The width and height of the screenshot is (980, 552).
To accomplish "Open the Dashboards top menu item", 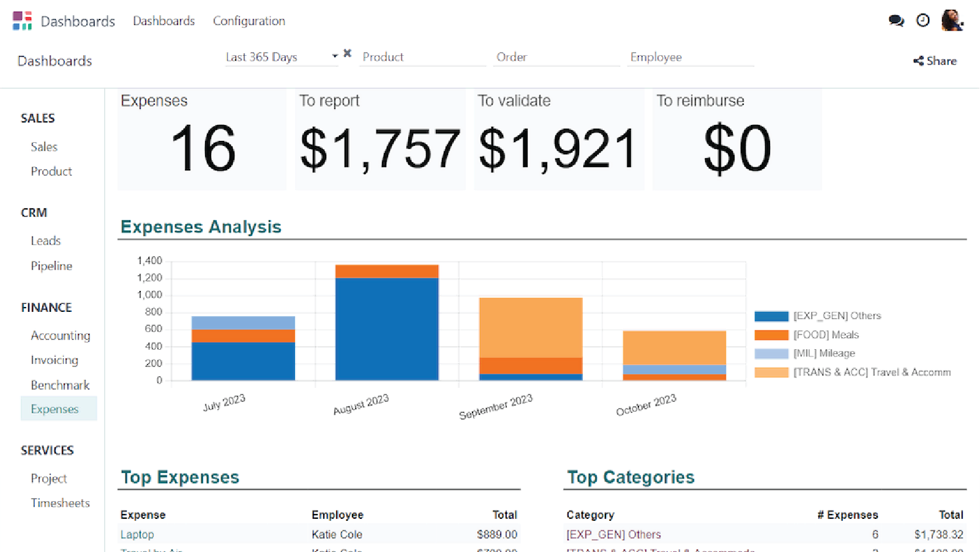I will (163, 21).
